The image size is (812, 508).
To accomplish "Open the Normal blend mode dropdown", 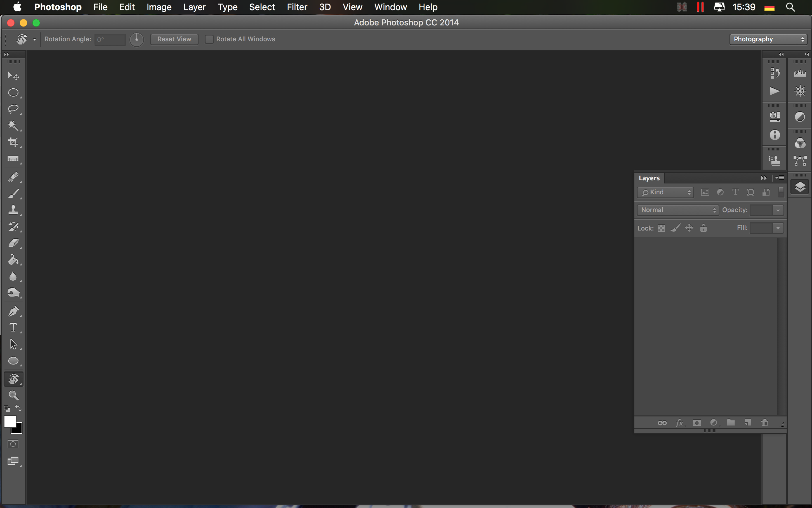I will pyautogui.click(x=678, y=210).
